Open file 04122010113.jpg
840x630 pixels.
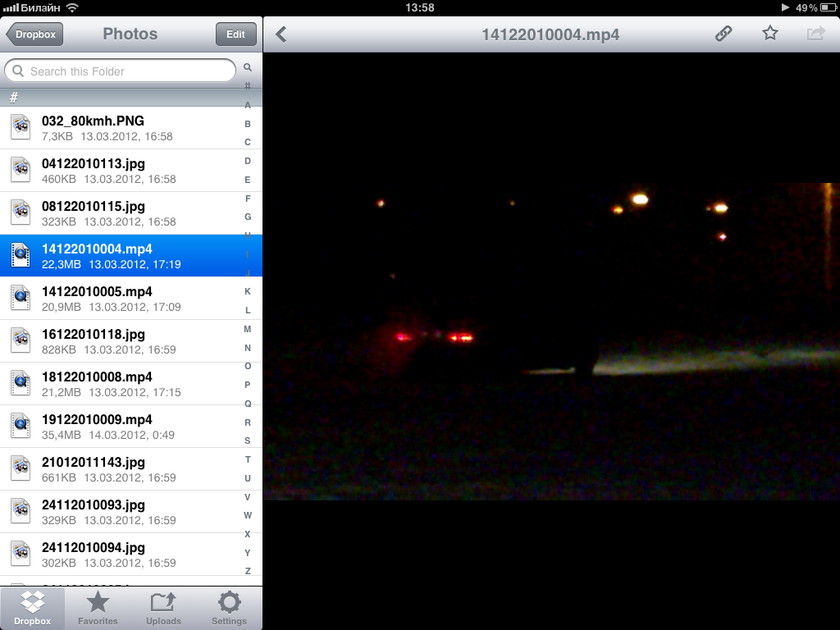(131, 171)
